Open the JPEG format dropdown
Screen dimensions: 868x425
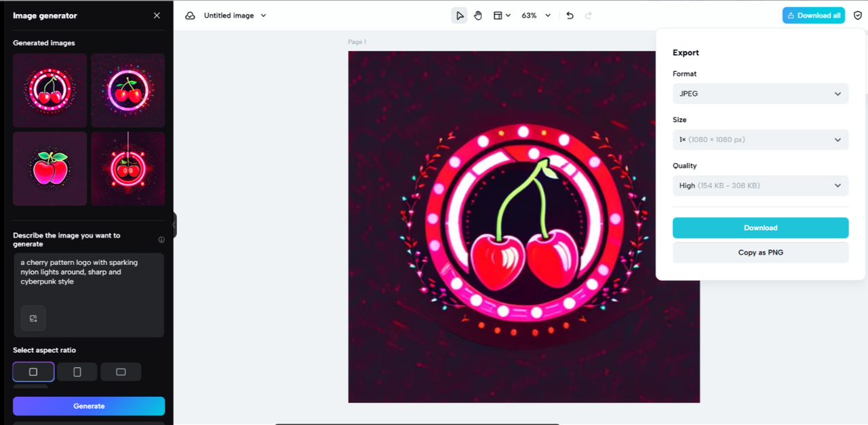(x=760, y=94)
